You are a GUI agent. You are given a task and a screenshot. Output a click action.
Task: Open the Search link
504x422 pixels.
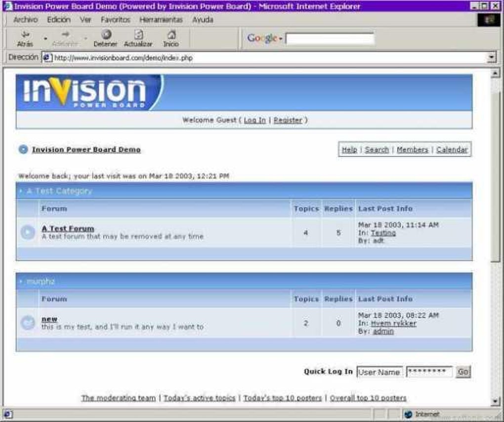point(377,150)
